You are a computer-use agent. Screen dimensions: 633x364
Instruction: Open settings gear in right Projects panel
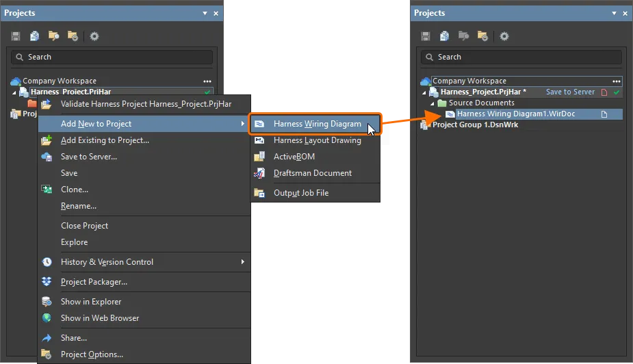pos(504,36)
